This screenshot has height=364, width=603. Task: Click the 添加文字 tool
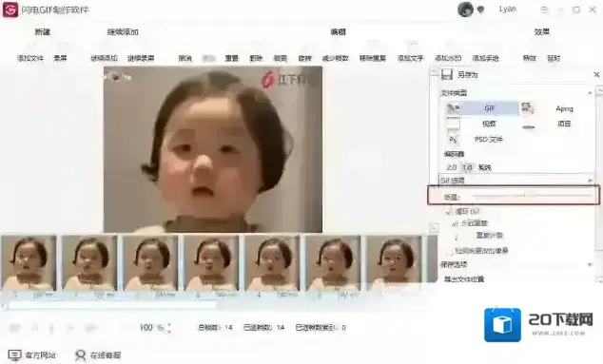coord(410,58)
